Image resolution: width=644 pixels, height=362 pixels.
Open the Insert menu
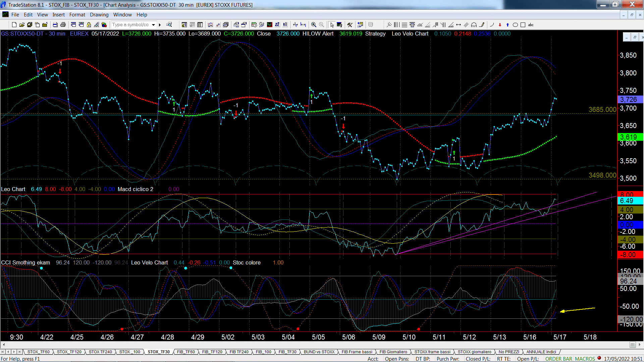pos(58,15)
